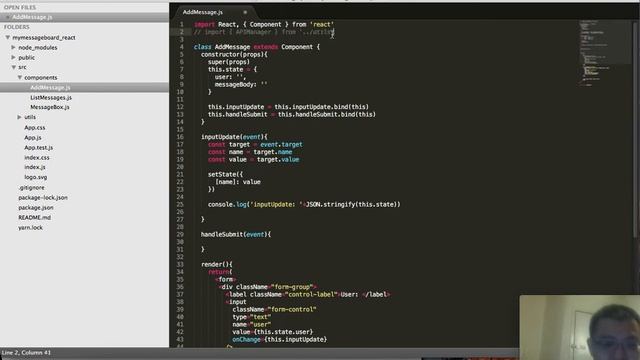The width and height of the screenshot is (640, 360).
Task: Open ListMessages.js file
Action: click(x=51, y=98)
